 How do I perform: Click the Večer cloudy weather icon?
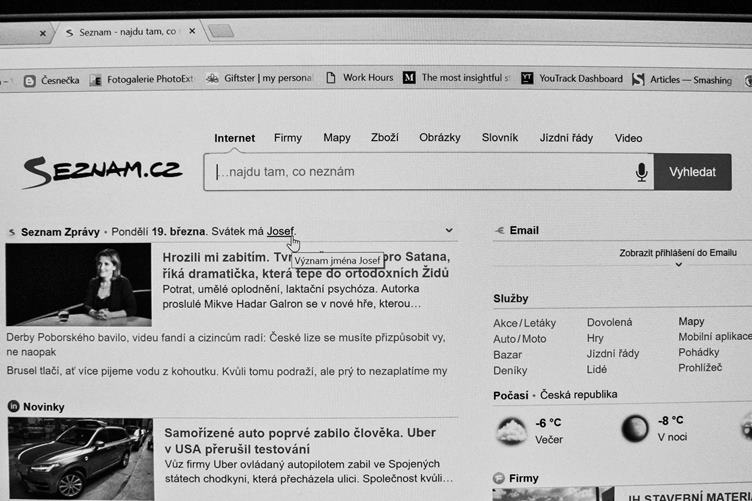coord(511,430)
